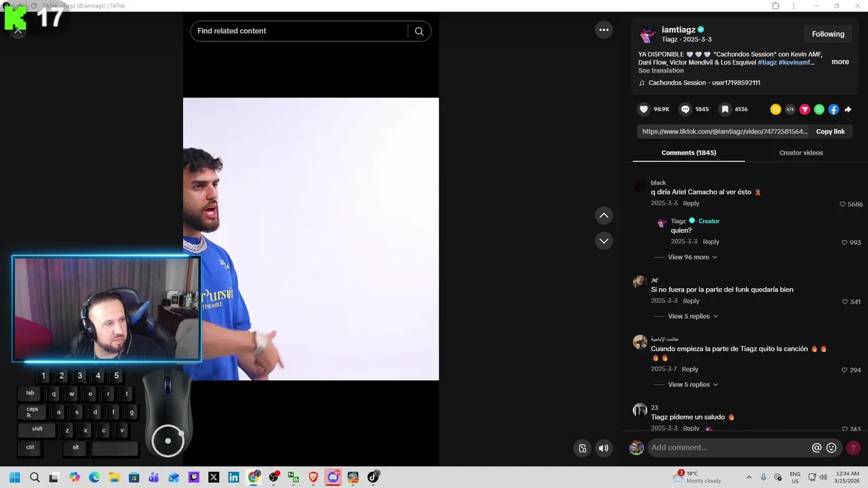Open the three-dot more options menu
Screen dimensions: 868x488
604,30
